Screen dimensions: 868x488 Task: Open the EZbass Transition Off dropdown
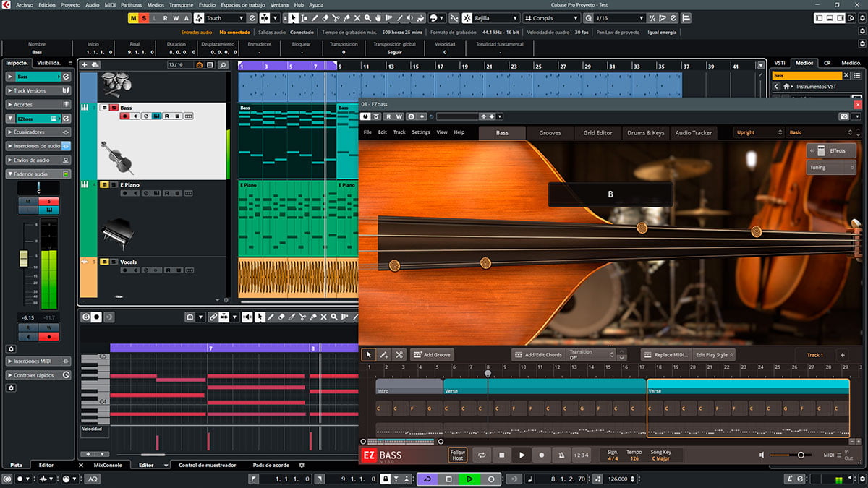coord(592,354)
